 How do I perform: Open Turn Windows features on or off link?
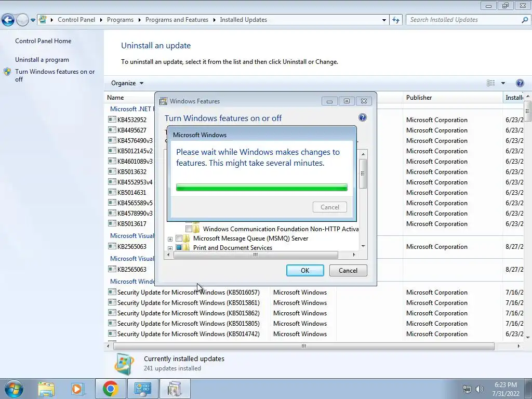coord(55,75)
